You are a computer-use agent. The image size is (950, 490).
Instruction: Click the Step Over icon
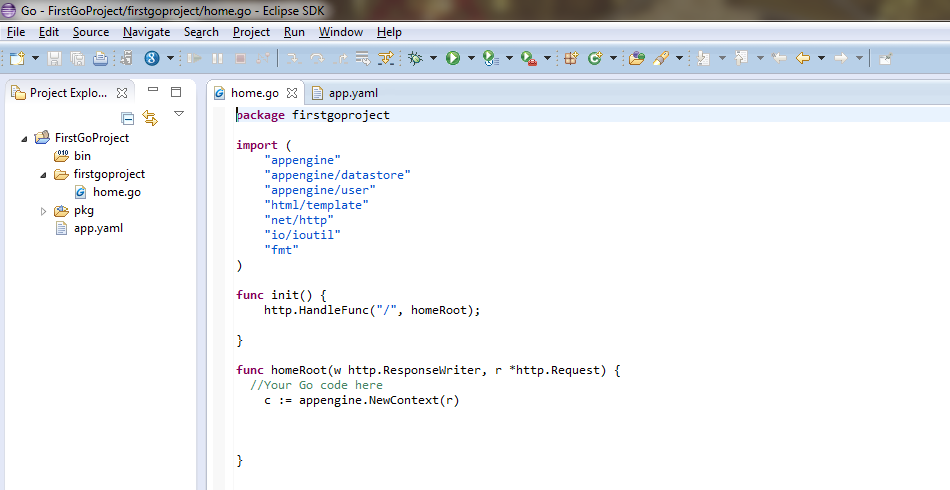[317, 58]
